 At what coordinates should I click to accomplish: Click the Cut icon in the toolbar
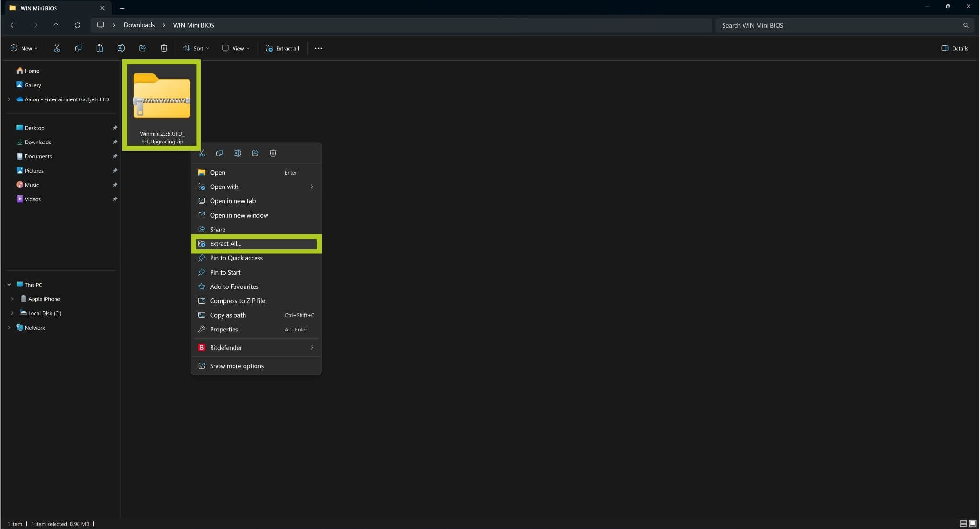click(x=57, y=48)
